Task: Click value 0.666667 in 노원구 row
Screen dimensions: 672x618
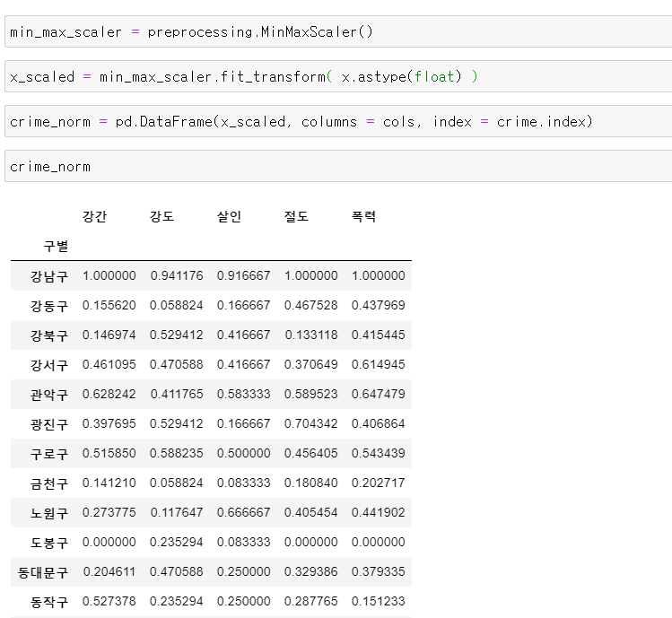Action: pos(244,512)
